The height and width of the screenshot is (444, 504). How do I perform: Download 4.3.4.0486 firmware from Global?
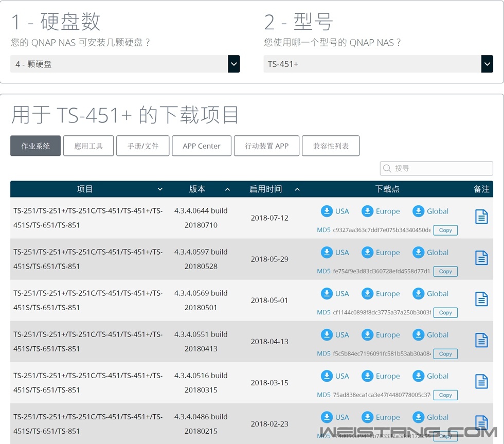(x=430, y=417)
